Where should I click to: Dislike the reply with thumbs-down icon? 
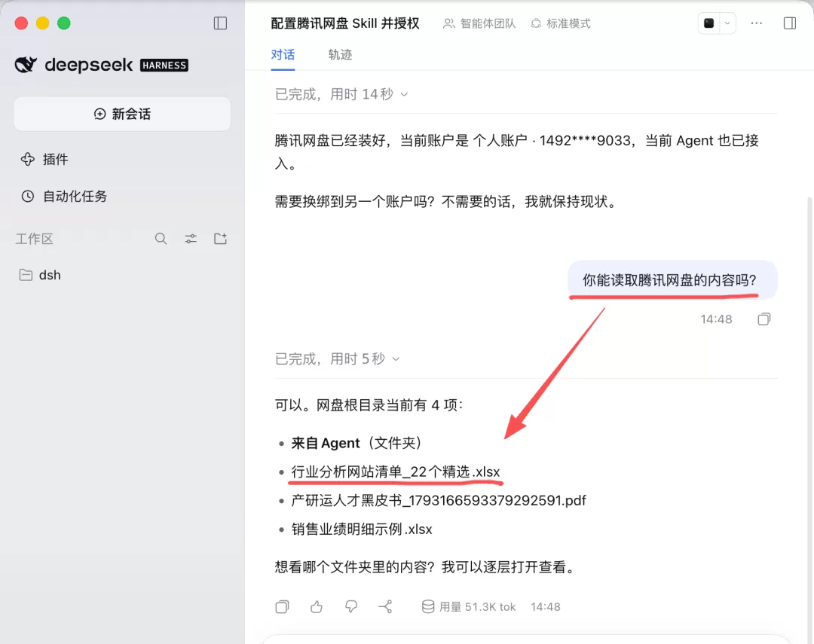351,606
